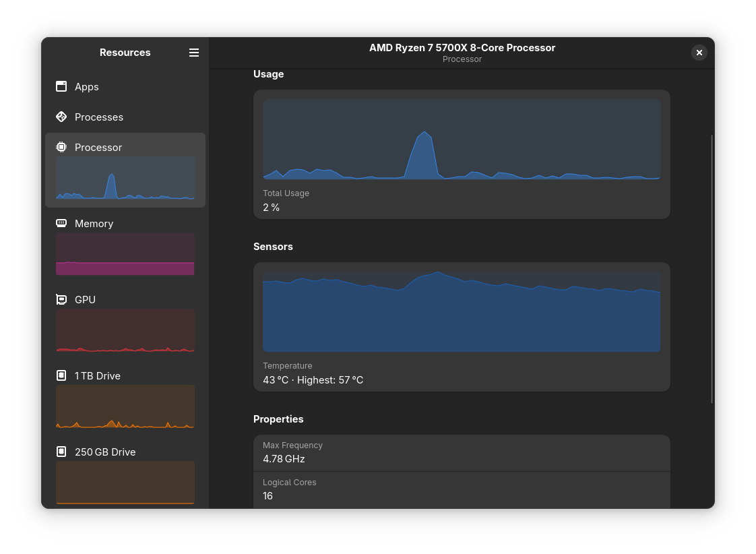
Task: Click the GPU usage mini graph
Action: [125, 330]
